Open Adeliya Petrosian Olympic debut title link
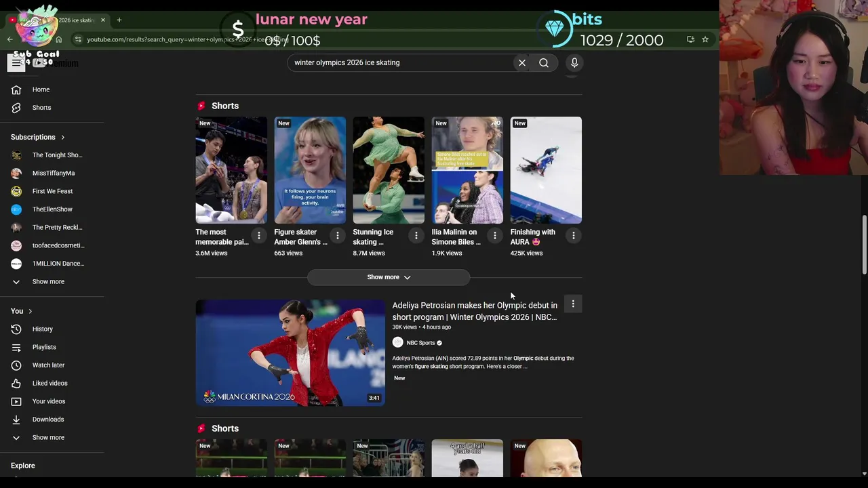The width and height of the screenshot is (868, 488). coord(475,311)
